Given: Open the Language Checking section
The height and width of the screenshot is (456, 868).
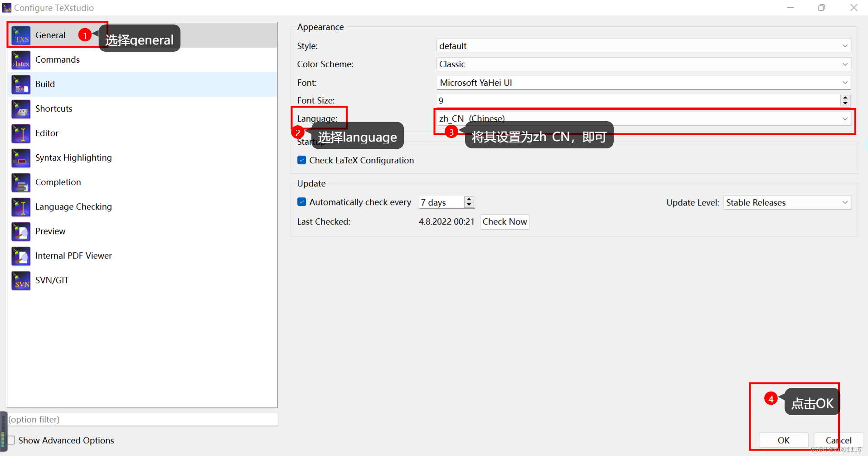Looking at the screenshot, I should (142, 207).
